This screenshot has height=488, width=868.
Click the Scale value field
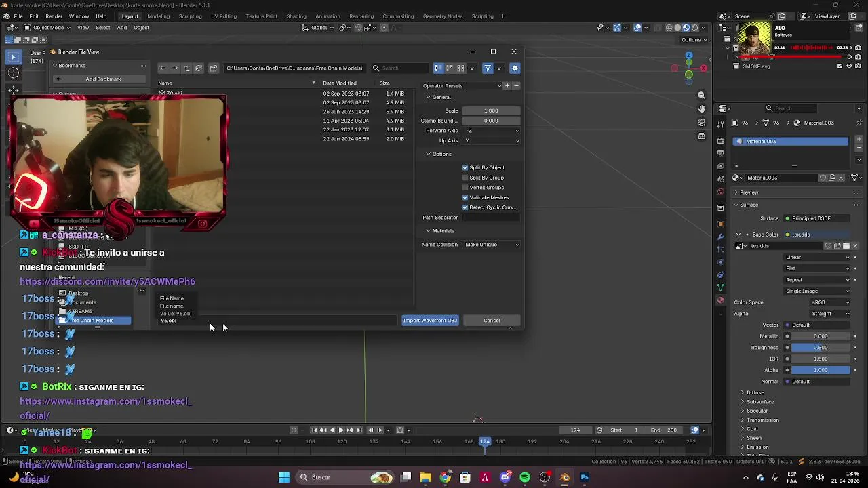492,110
